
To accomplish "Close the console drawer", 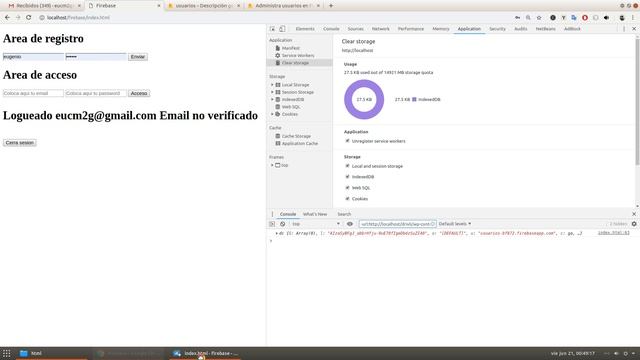I will (634, 214).
